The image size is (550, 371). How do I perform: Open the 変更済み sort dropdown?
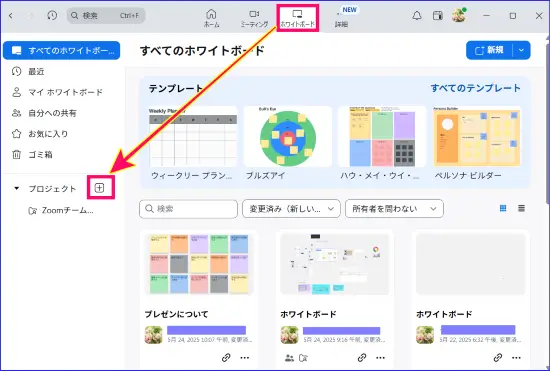(x=291, y=209)
